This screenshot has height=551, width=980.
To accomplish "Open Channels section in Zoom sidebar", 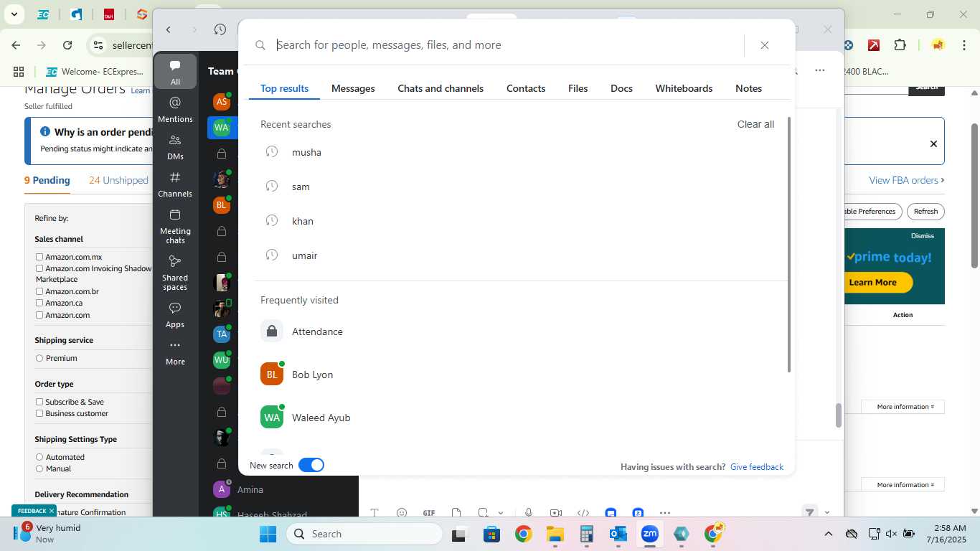I will 175,184.
